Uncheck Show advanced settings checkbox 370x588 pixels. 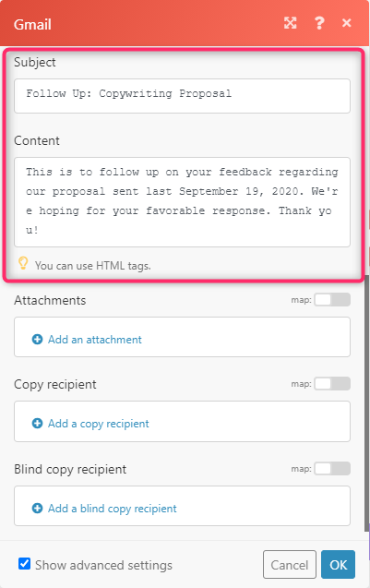click(24, 564)
